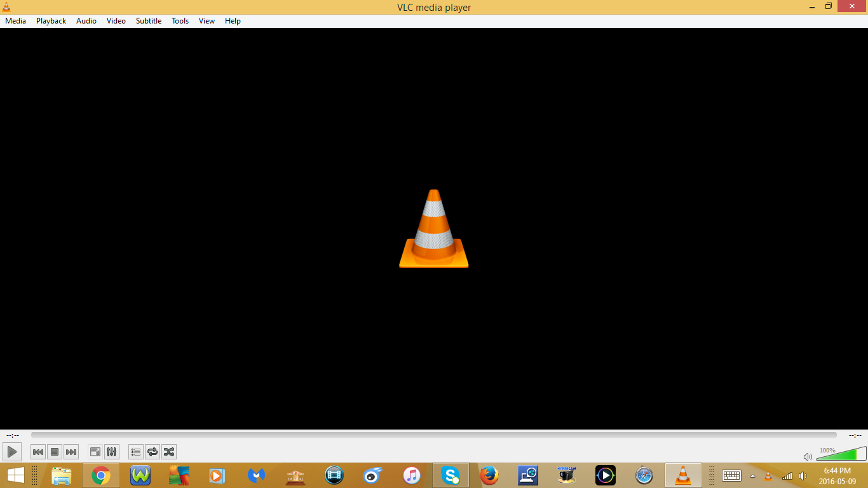
Task: Open the carousel taskbar icon
Action: pyautogui.click(x=295, y=475)
